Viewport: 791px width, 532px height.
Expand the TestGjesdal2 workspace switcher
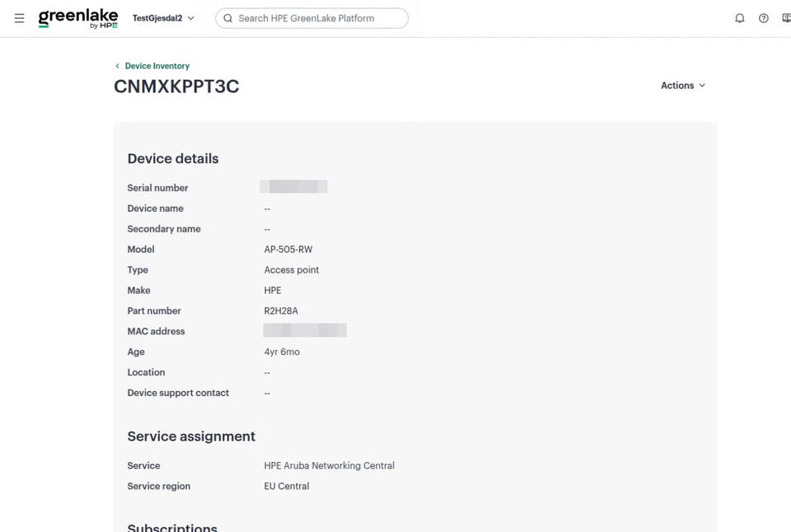(x=163, y=18)
